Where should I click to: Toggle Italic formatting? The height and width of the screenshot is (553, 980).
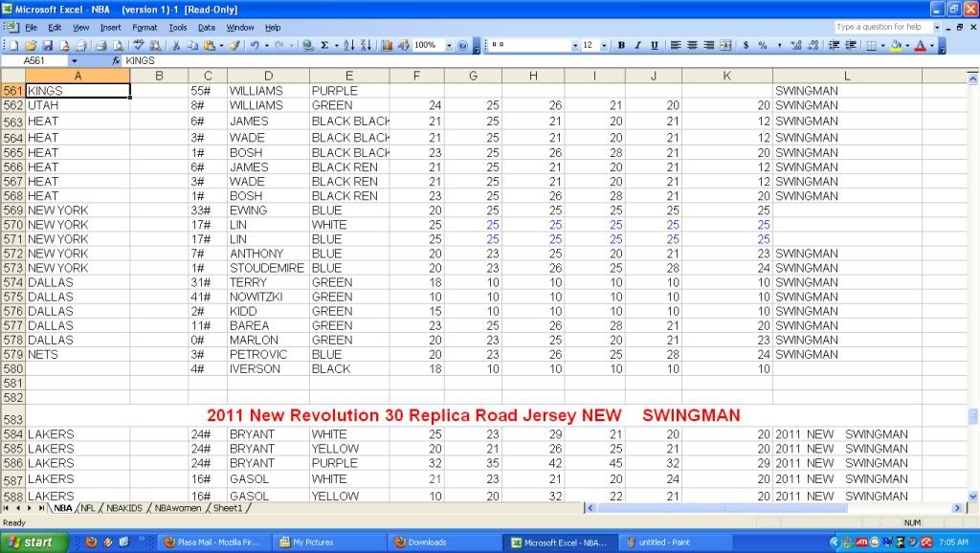[637, 46]
